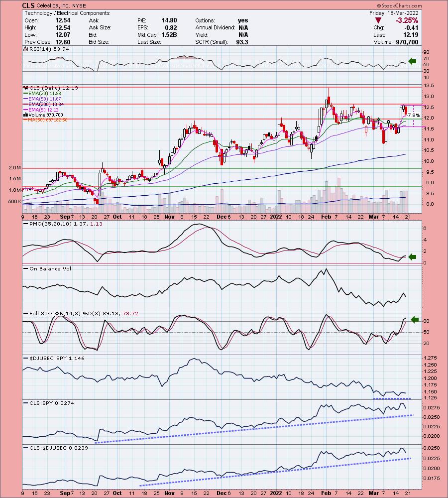Click the Options value 'yes'

pyautogui.click(x=243, y=20)
